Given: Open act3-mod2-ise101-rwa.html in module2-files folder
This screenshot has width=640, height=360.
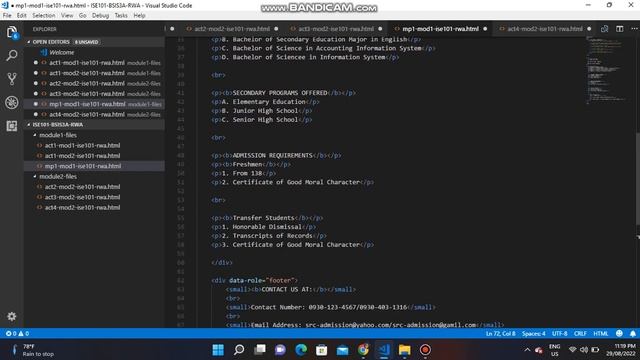Looking at the screenshot, I should (x=82, y=197).
